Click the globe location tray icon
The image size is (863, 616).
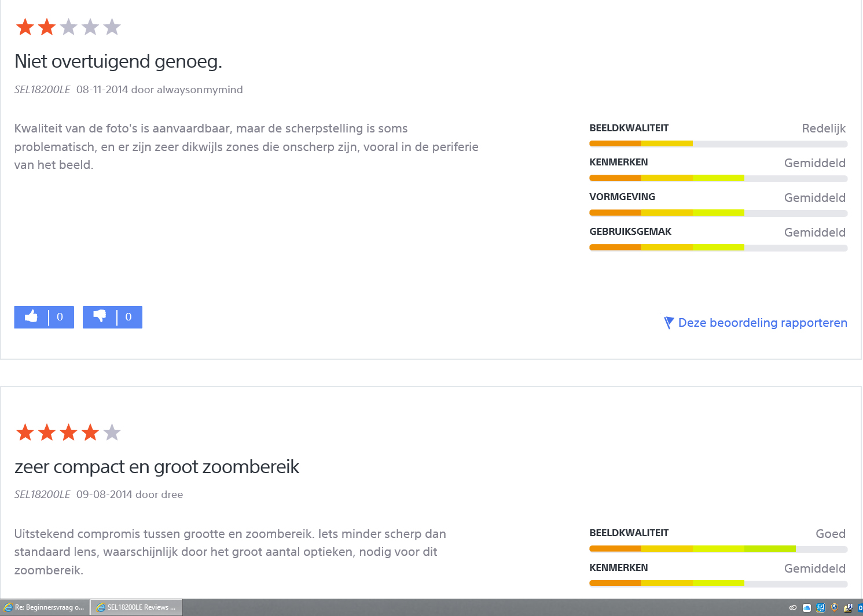click(x=834, y=607)
